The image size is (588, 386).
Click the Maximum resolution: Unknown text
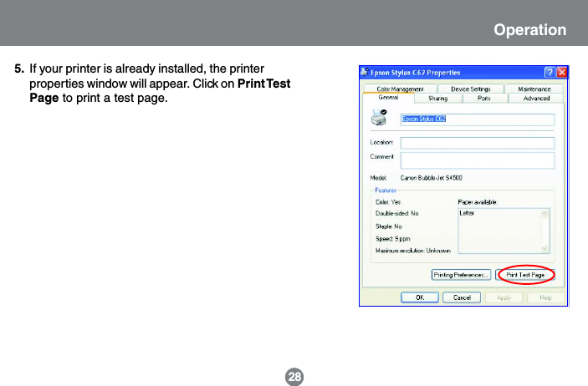click(413, 251)
